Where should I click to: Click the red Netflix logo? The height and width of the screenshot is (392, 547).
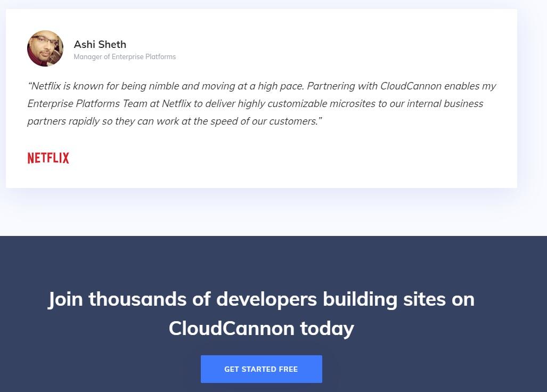tap(48, 158)
